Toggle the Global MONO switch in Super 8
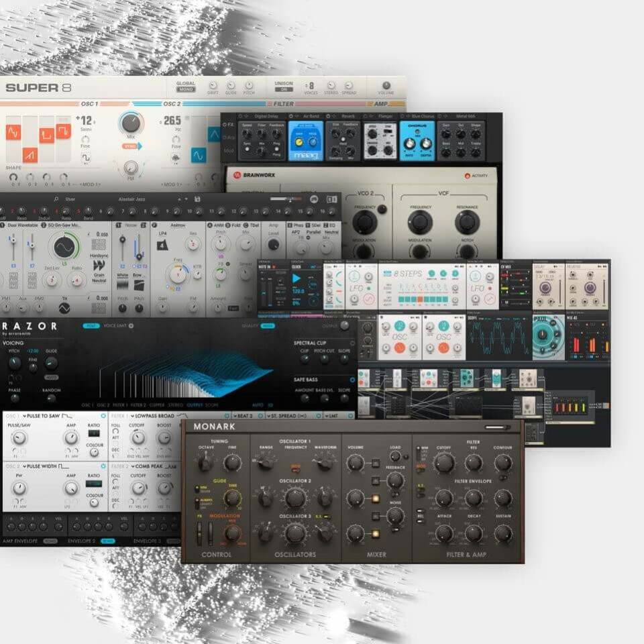This screenshot has width=644, height=644. (186, 89)
